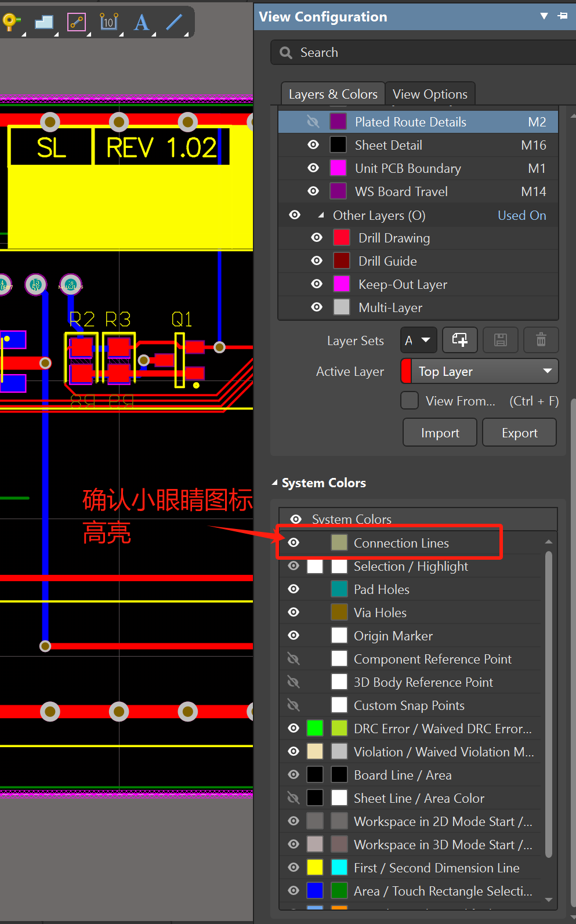The height and width of the screenshot is (924, 576).
Task: Hide the Connection Lines visibility eye
Action: pyautogui.click(x=294, y=543)
